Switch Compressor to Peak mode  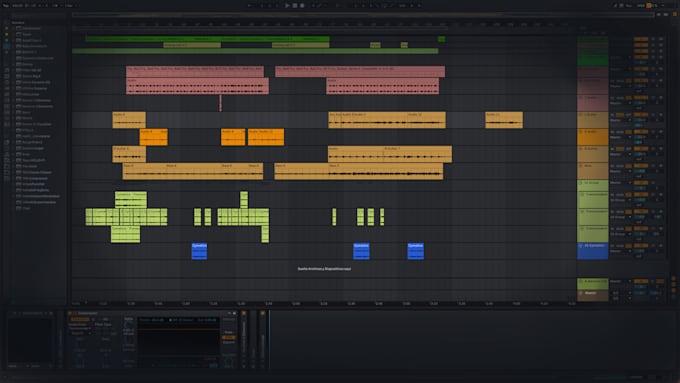[229, 332]
